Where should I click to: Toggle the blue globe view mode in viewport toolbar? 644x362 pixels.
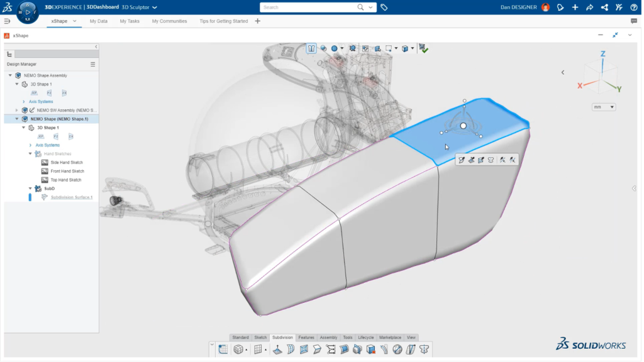click(x=333, y=48)
